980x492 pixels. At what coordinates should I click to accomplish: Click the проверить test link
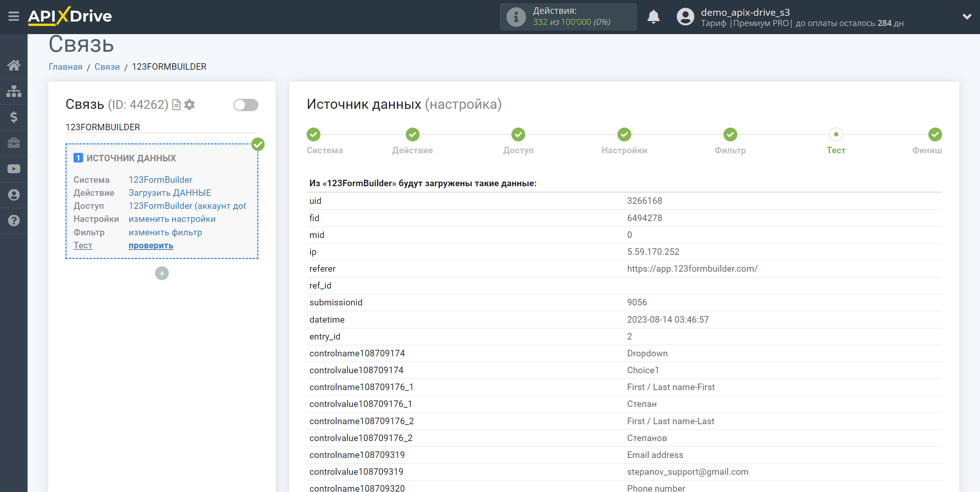(151, 245)
